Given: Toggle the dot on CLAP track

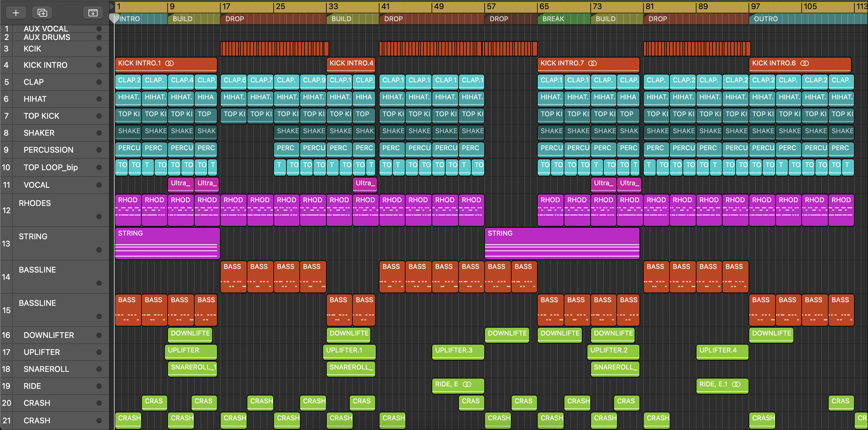Looking at the screenshot, I should (x=99, y=82).
